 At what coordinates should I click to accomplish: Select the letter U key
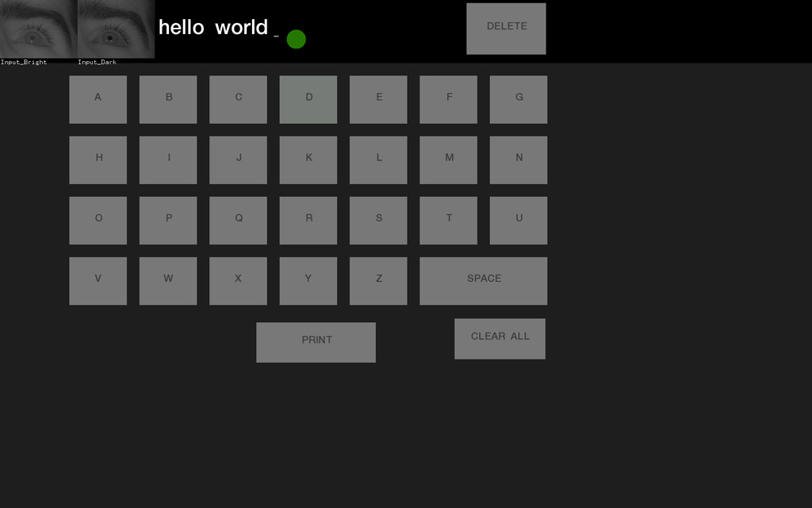tap(518, 220)
